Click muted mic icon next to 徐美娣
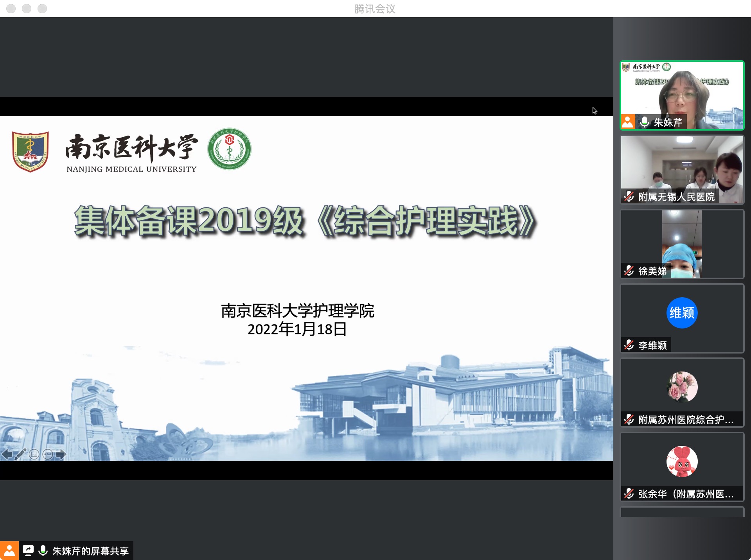This screenshot has width=751, height=560. point(629,271)
